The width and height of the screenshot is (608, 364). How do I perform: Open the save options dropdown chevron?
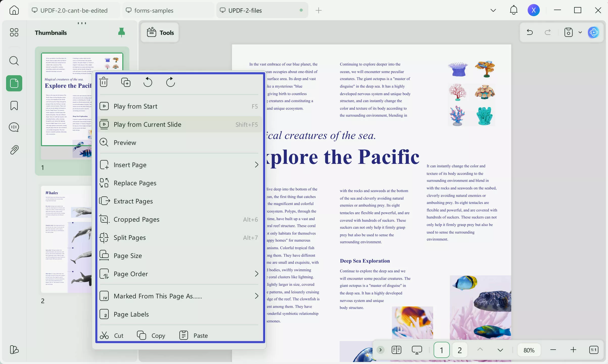pyautogui.click(x=580, y=32)
